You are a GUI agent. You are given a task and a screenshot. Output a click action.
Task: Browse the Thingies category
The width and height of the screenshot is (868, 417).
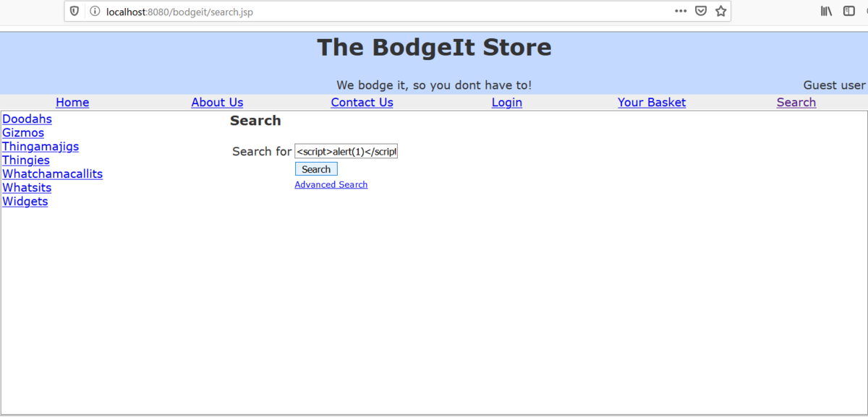26,160
